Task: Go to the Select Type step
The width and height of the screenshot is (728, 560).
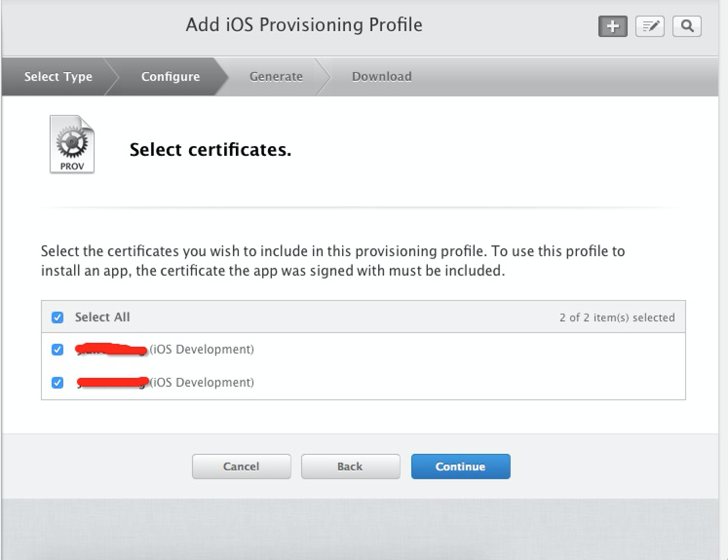Action: tap(58, 76)
